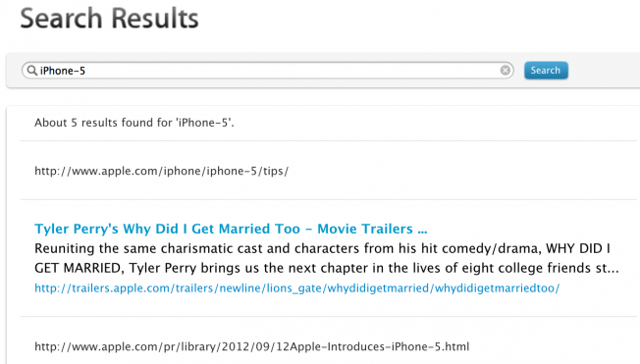This screenshot has width=640, height=364.
Task: Click the Apple-Introduces-iPhone-5.html URL result
Action: pos(252,346)
